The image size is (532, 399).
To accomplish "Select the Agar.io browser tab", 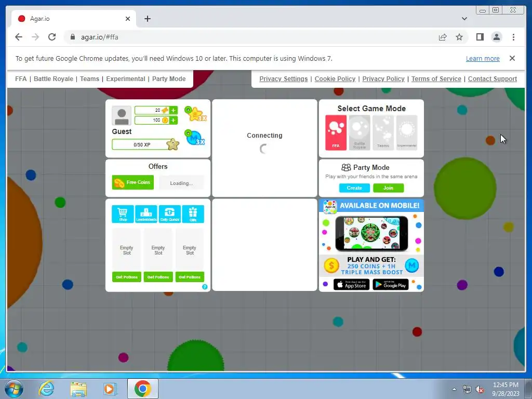I will (74, 19).
